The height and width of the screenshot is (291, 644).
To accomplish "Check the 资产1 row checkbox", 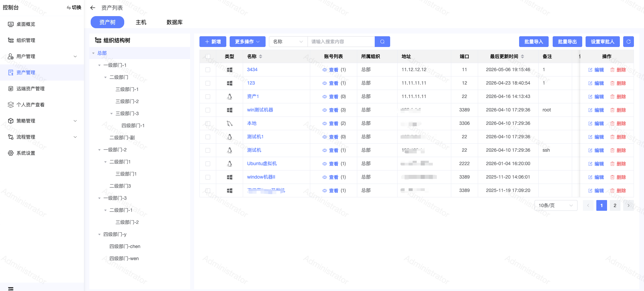I will click(208, 97).
